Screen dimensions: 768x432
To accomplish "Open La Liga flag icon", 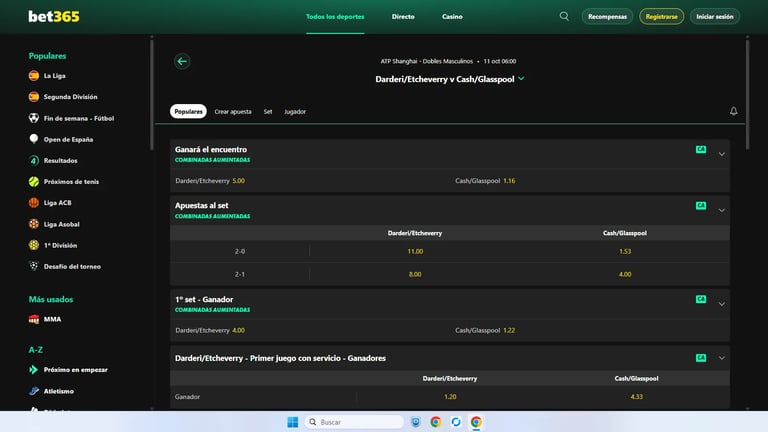I will [x=34, y=75].
